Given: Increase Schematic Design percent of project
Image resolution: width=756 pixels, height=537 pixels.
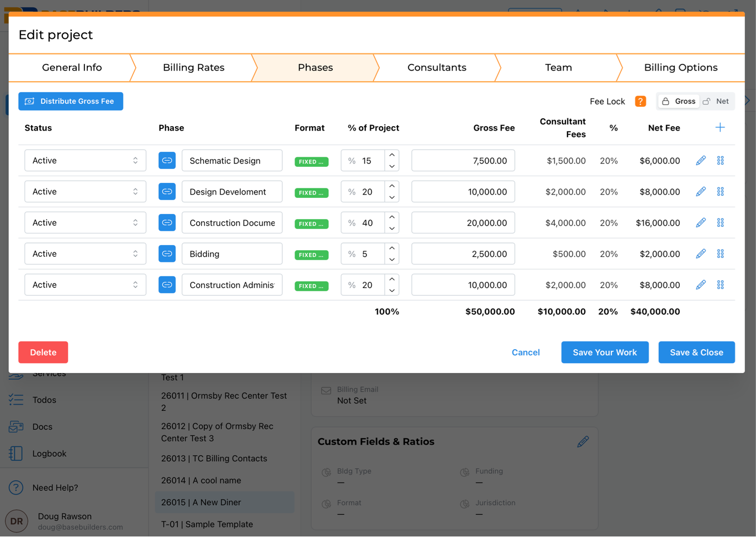Looking at the screenshot, I should pyautogui.click(x=392, y=155).
